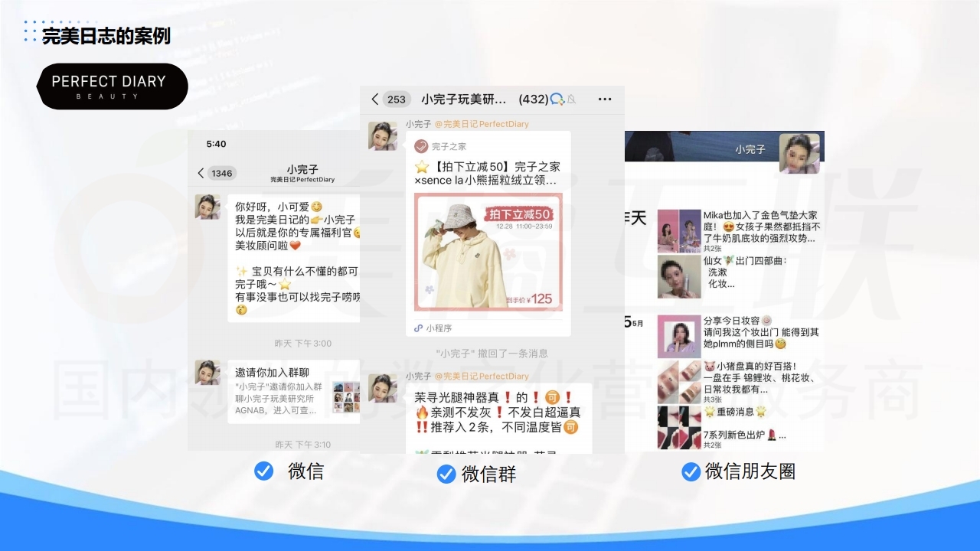Open the three-dot more menu in the group chat
The height and width of the screenshot is (551, 980).
605,99
